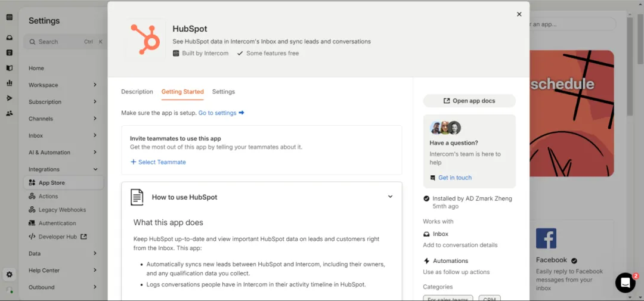This screenshot has width=644, height=301.
Task: Expand the AI & Automation section
Action: 63,153
